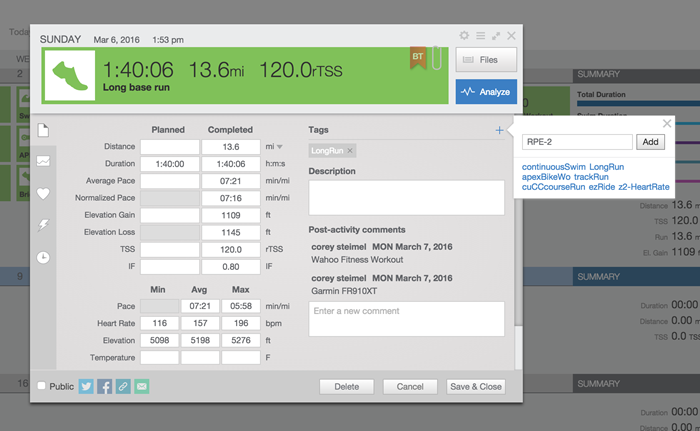Image resolution: width=700 pixels, height=431 pixels.
Task: Click the Completed Average Pace 07:21 field
Action: pos(231,181)
